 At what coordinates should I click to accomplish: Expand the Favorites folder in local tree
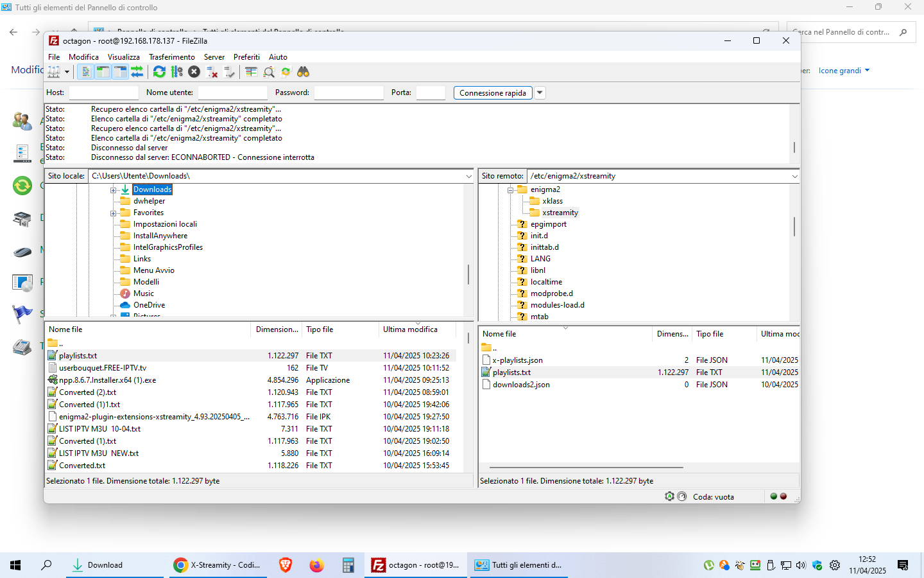coord(113,213)
